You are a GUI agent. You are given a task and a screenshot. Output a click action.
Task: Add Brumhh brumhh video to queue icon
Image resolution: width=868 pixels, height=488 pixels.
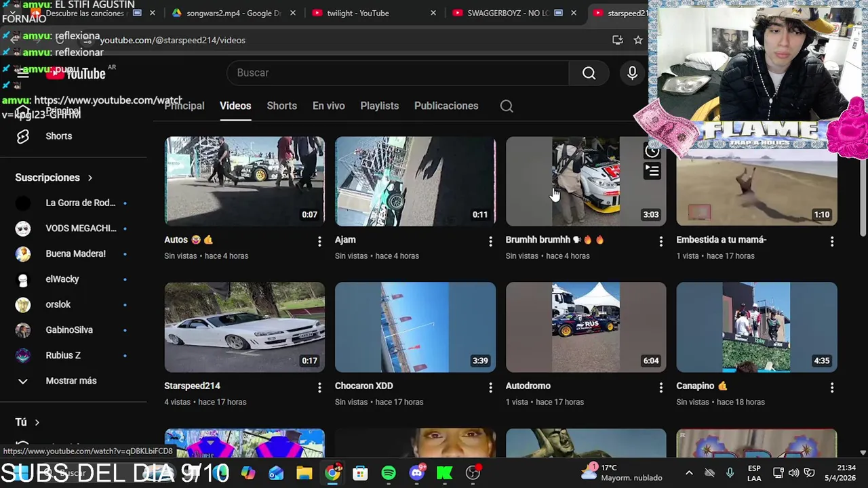click(652, 171)
